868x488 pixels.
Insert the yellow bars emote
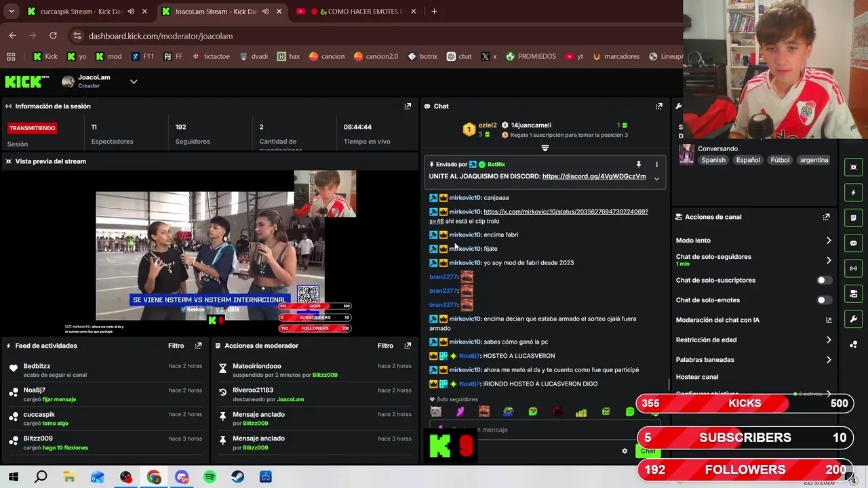581,411
